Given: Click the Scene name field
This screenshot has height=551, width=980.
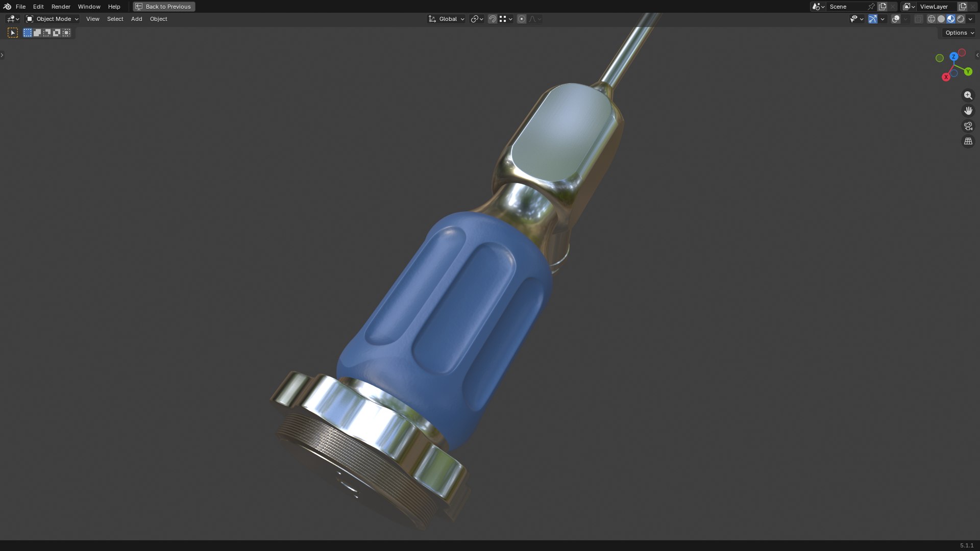Looking at the screenshot, I should click(846, 7).
